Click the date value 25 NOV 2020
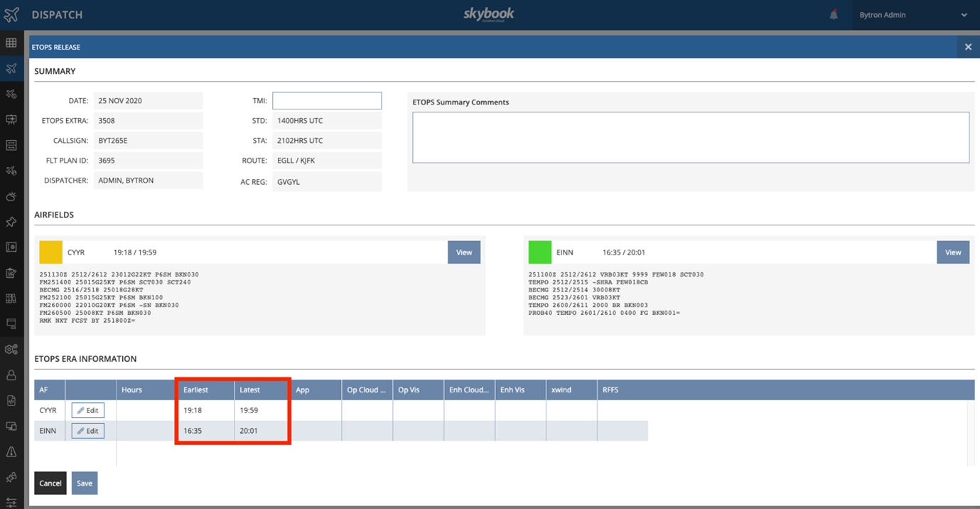This screenshot has width=980, height=509. tap(148, 101)
